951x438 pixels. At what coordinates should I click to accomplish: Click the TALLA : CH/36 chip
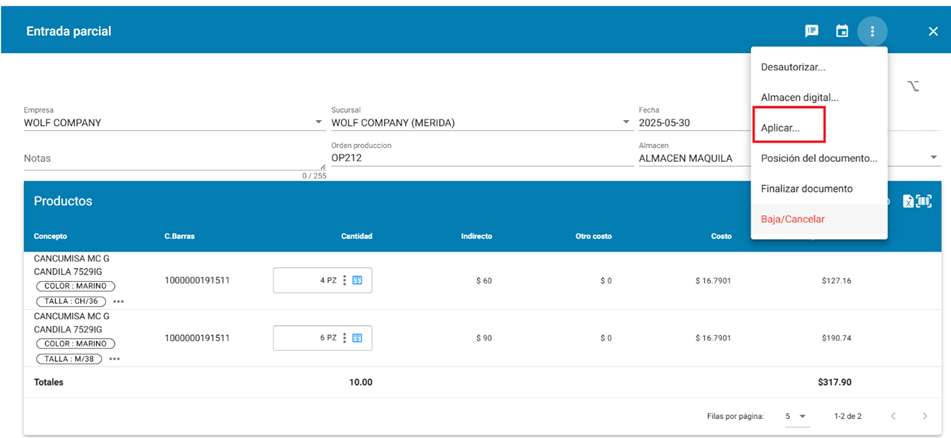[x=71, y=302]
